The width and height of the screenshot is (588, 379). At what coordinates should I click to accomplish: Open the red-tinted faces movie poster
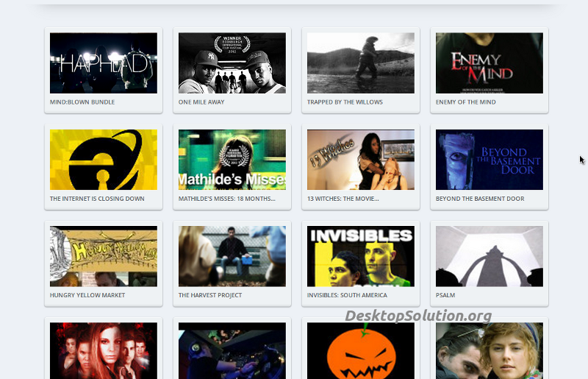tap(104, 351)
